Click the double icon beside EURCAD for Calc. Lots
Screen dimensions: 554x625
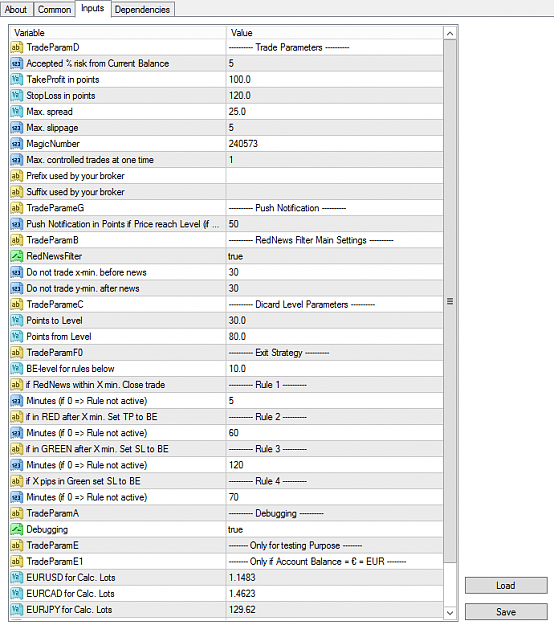click(x=16, y=594)
